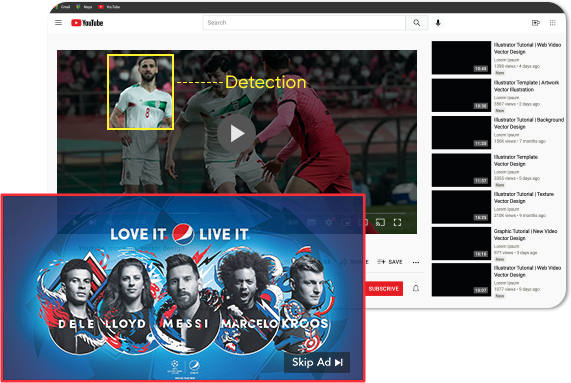Open the thumbnail of the 156K views video
This screenshot has width=571, height=383.
tap(461, 133)
